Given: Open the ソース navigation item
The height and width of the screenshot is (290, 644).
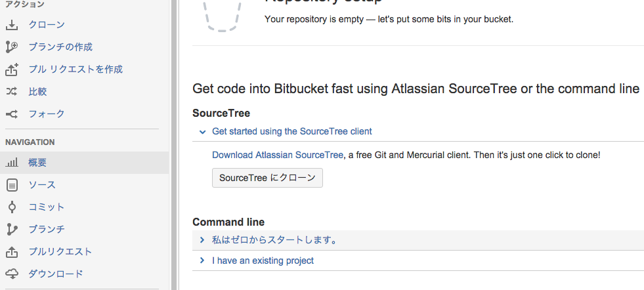Looking at the screenshot, I should click(x=42, y=185).
